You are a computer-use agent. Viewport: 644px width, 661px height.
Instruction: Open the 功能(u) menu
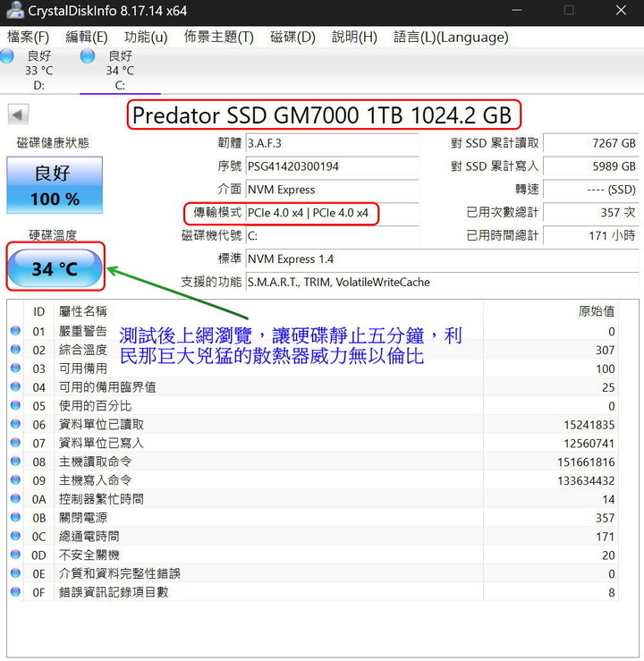146,37
